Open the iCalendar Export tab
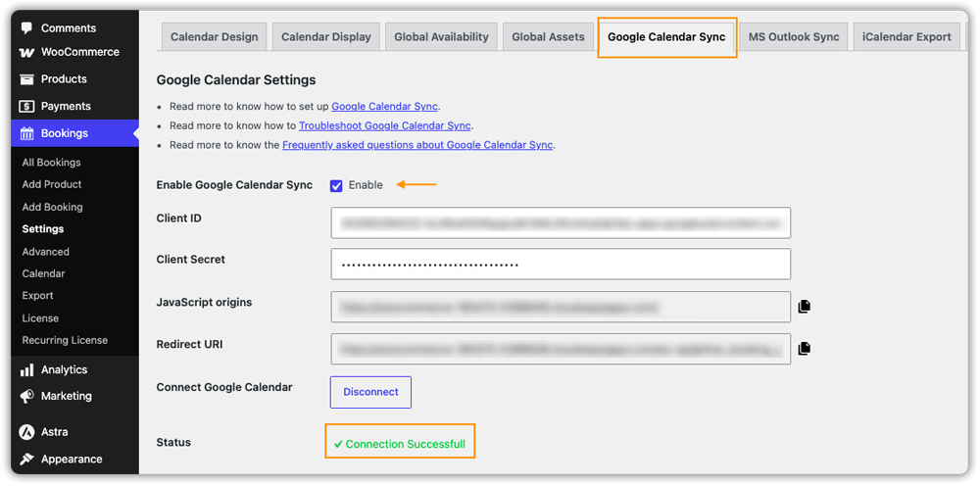The height and width of the screenshot is (486, 980). pyautogui.click(x=906, y=37)
